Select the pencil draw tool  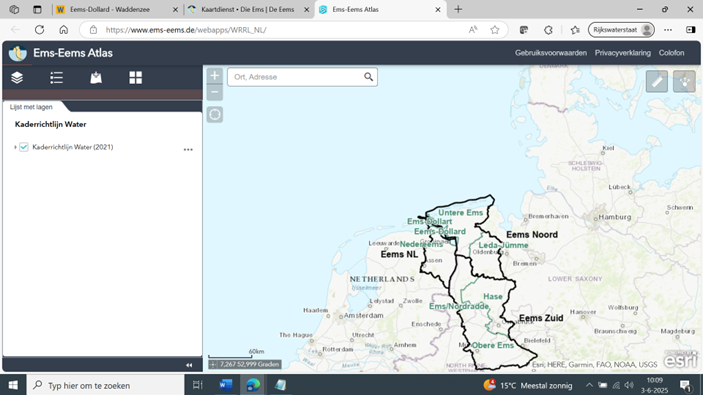point(657,81)
